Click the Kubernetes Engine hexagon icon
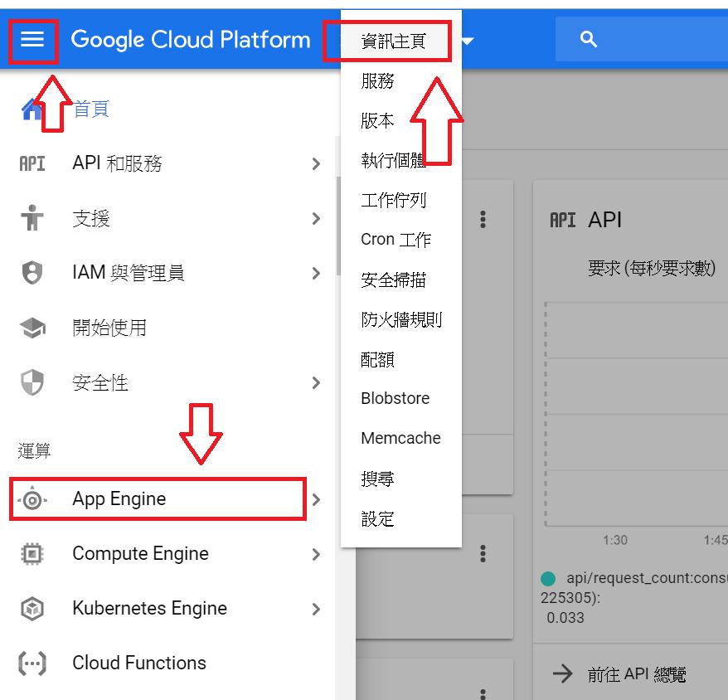The height and width of the screenshot is (700, 728). [32, 609]
